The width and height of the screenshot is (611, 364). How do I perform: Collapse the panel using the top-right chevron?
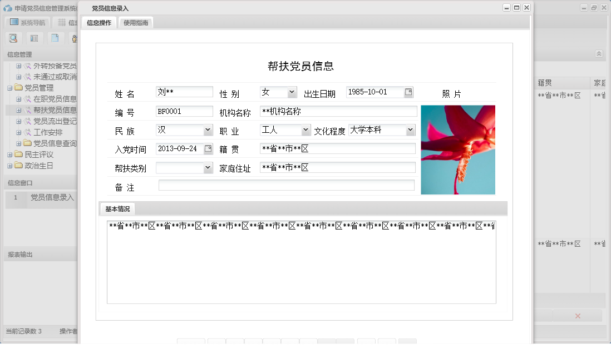pos(599,54)
